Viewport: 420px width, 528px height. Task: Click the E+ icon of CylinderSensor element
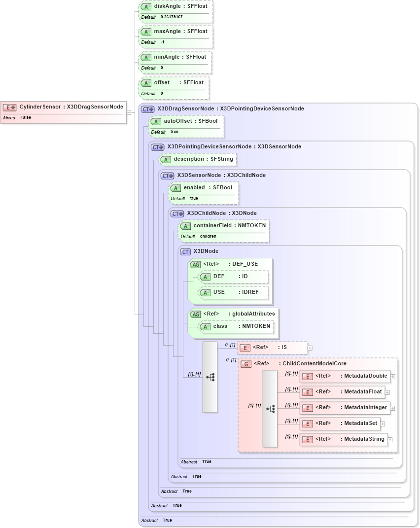point(9,107)
